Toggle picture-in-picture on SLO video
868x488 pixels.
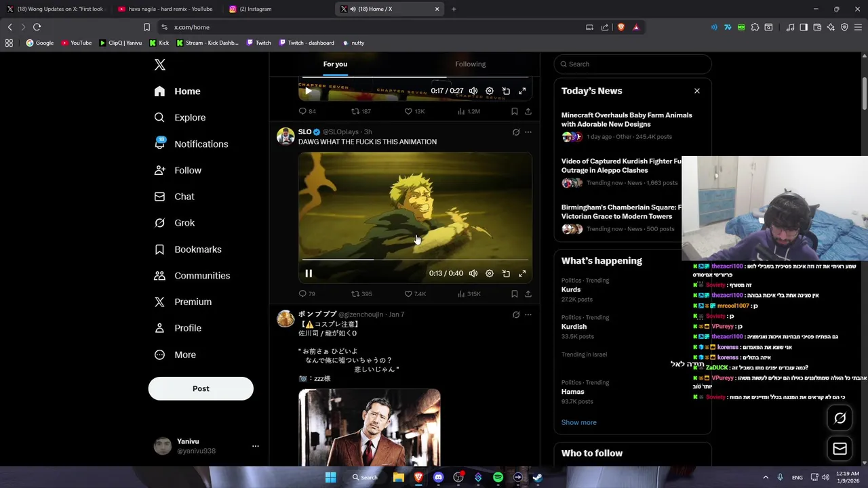(506, 273)
